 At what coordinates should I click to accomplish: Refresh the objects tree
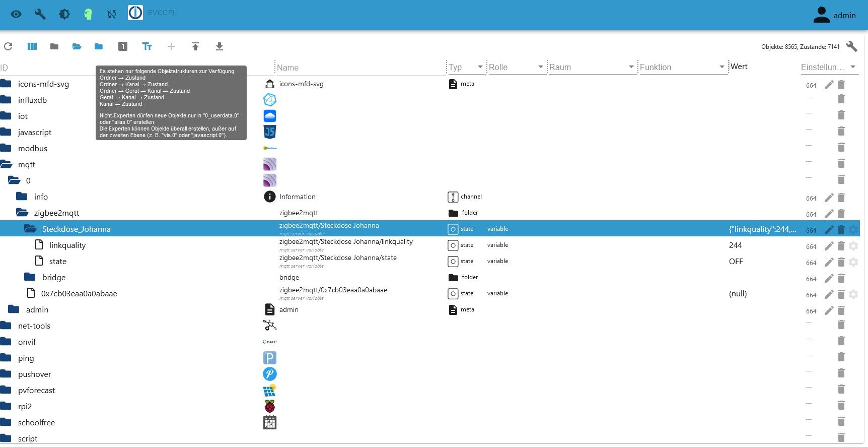[8, 46]
